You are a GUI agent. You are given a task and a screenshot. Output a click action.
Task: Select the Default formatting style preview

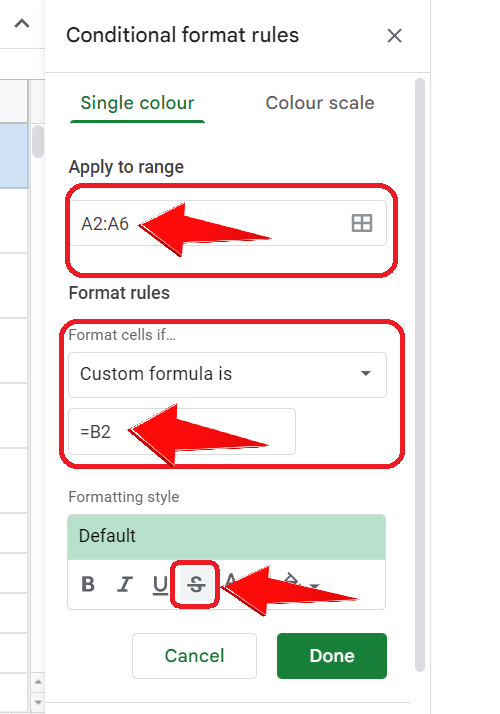click(226, 536)
